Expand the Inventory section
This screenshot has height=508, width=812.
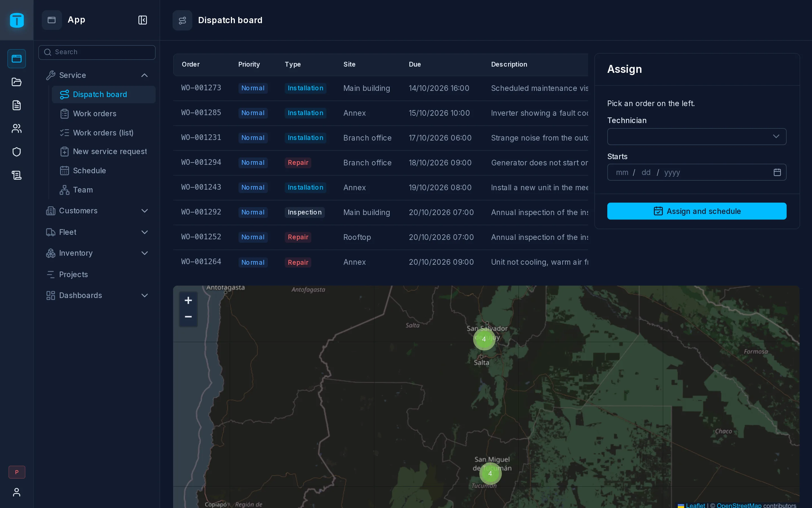point(97,253)
